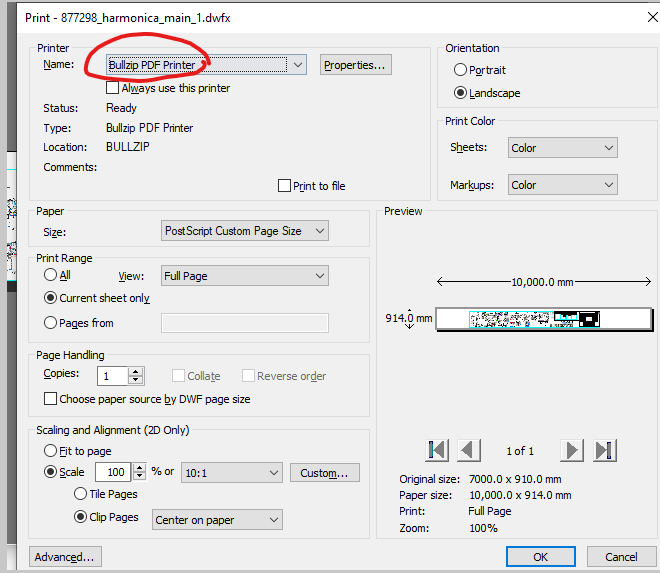Select the Scale radio button
Viewport: 660px width, 573px height.
[x=50, y=472]
